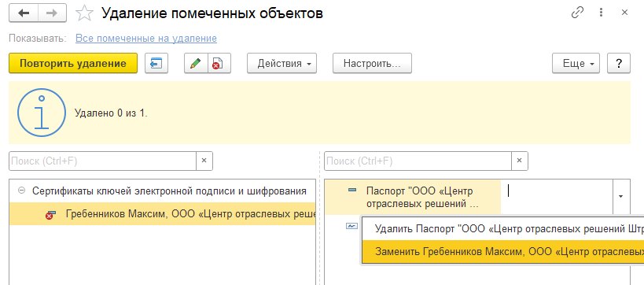The width and height of the screenshot is (644, 285).
Task: Click the small chart icon under Паспорт
Action: 351,226
